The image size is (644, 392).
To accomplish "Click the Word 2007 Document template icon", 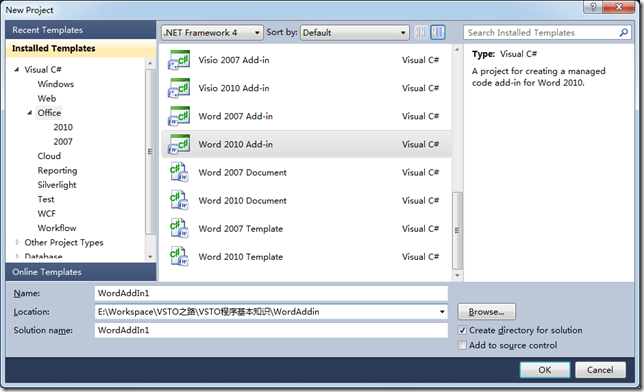I will point(179,172).
